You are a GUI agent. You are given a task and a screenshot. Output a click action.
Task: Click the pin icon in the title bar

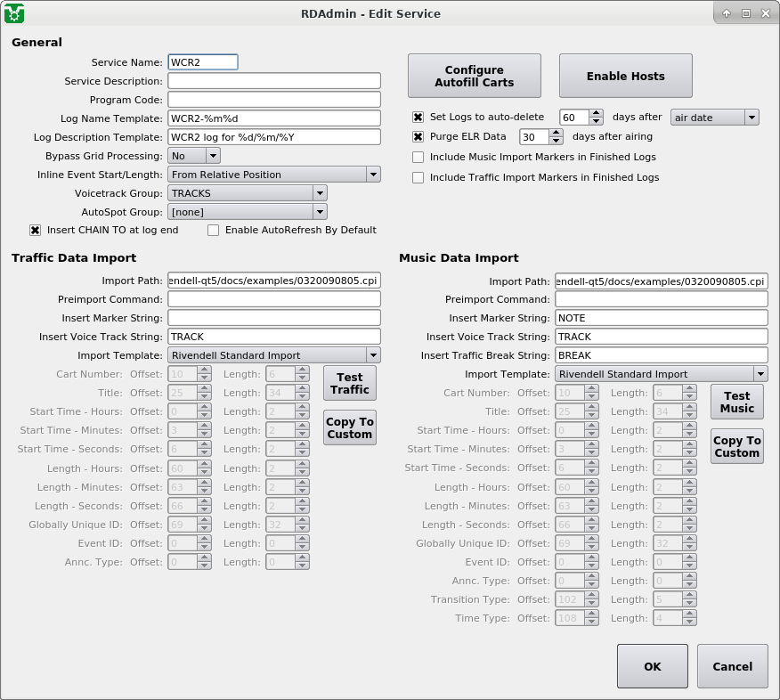[727, 13]
